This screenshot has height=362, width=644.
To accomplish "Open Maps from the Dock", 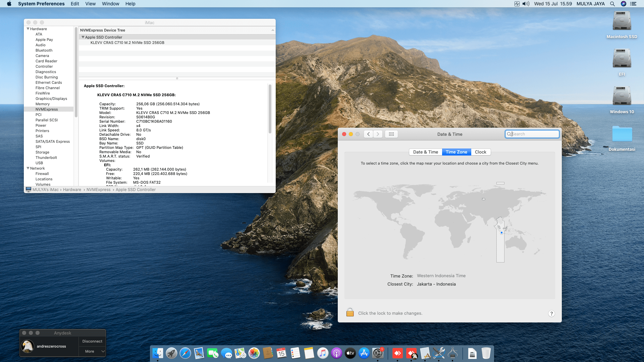I will coord(240,353).
